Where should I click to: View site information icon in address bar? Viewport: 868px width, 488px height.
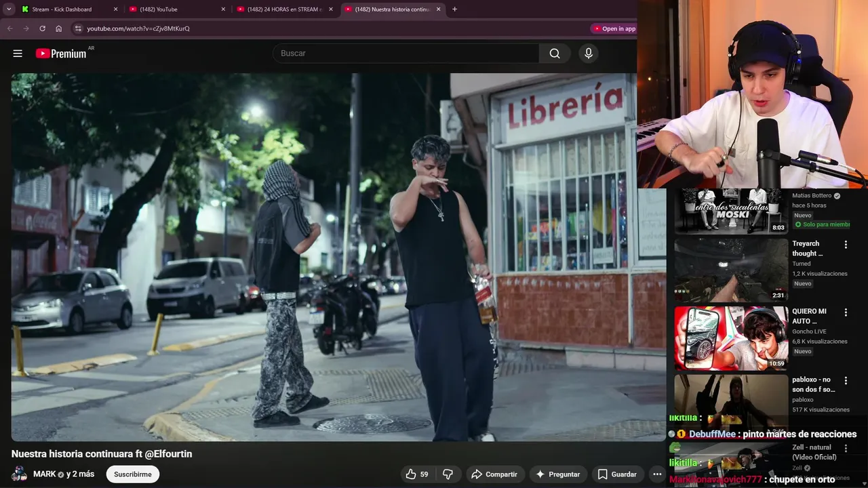click(78, 28)
